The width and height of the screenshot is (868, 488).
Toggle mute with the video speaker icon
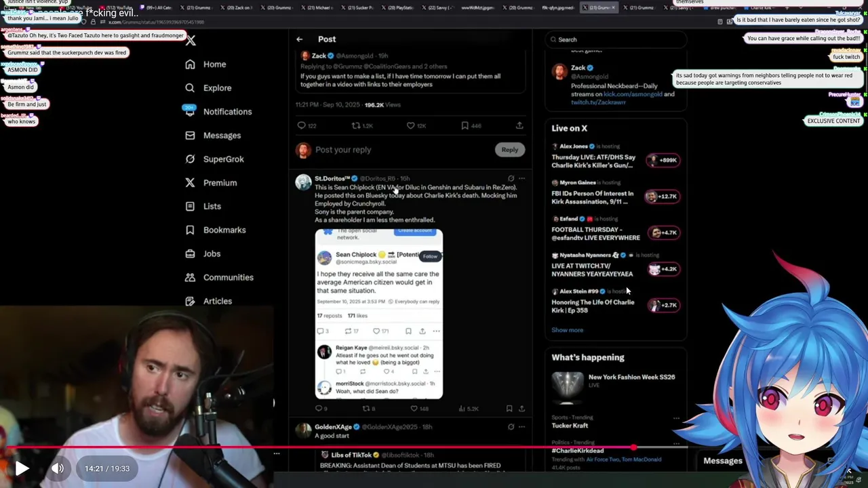(x=58, y=468)
